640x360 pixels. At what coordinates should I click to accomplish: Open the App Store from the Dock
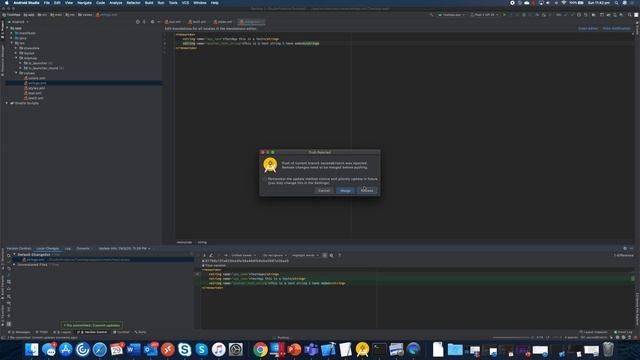65,350
